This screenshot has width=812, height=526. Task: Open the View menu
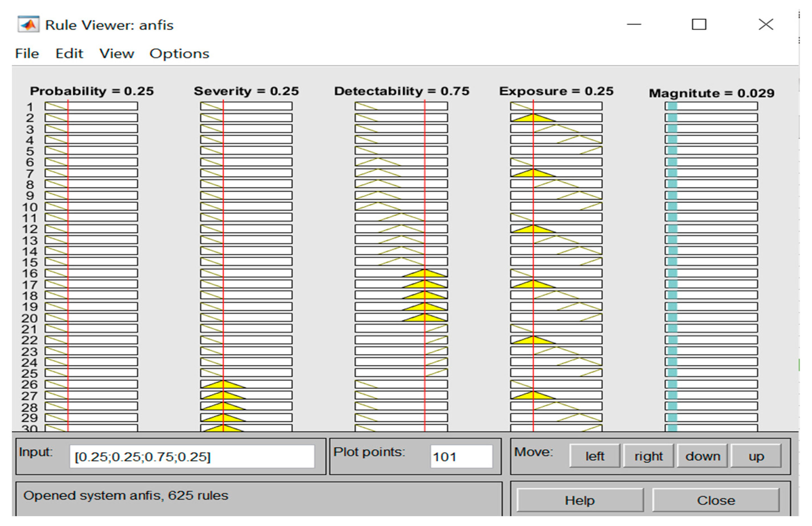coord(117,53)
